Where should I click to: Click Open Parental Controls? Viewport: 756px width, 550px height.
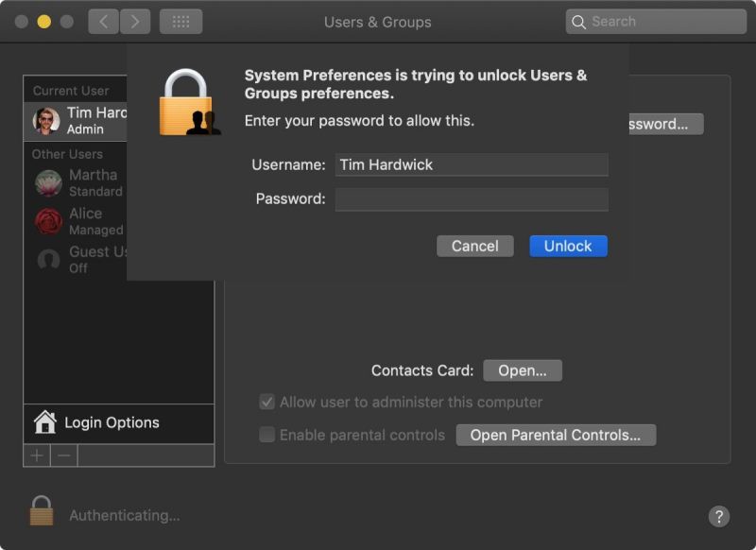click(x=556, y=435)
